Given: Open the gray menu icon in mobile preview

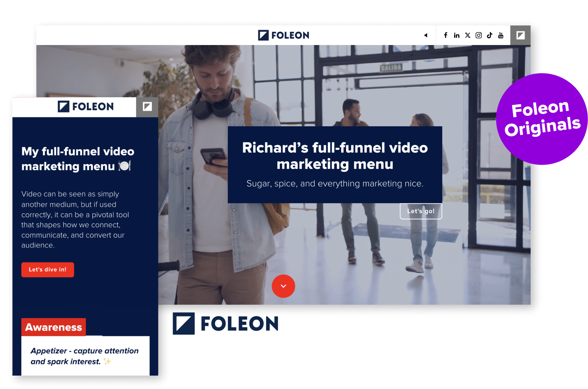Looking at the screenshot, I should click(x=147, y=107).
